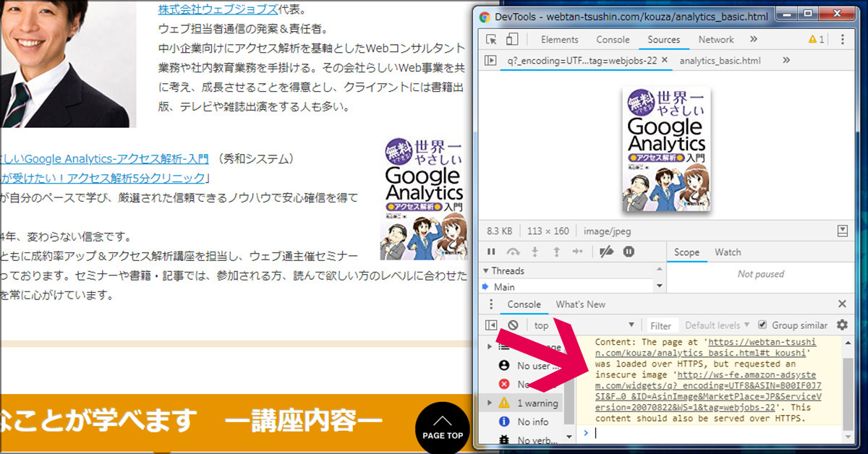Viewport: 868px width, 454px height.
Task: Toggle the device toolbar icon in DevTools
Action: click(x=512, y=40)
